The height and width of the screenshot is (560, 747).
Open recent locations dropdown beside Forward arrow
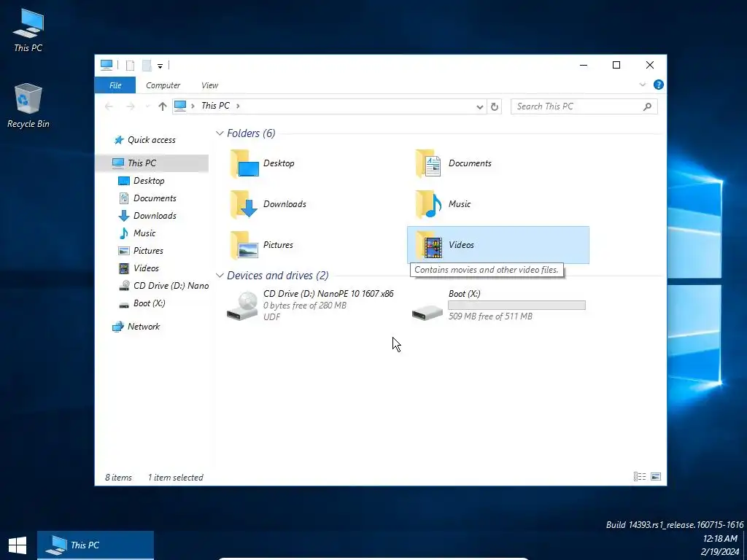point(147,106)
